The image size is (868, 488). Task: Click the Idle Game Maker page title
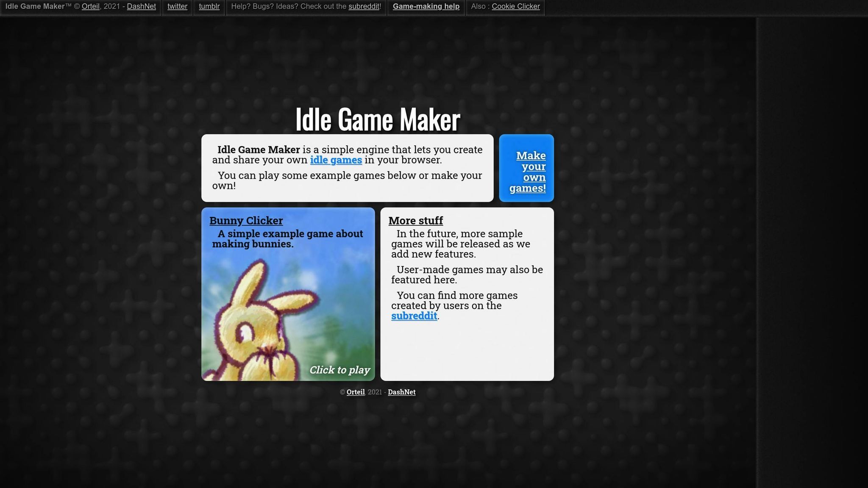378,120
